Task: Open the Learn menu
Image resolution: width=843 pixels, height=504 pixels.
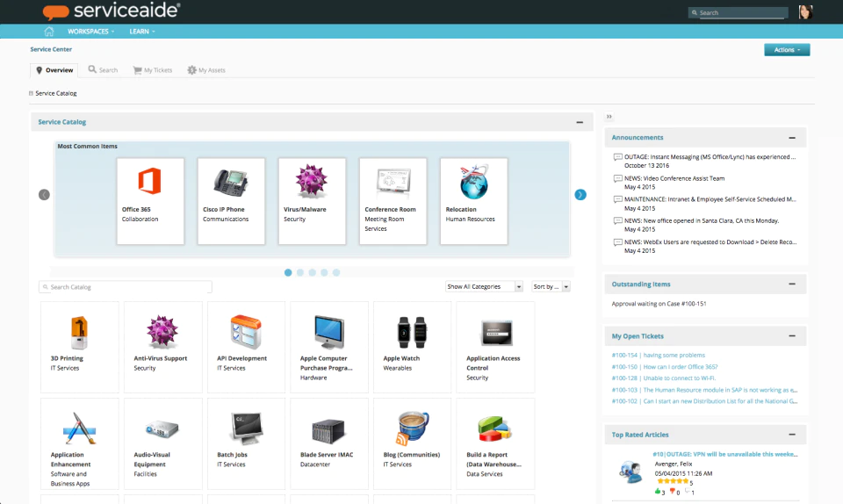Action: 142,31
